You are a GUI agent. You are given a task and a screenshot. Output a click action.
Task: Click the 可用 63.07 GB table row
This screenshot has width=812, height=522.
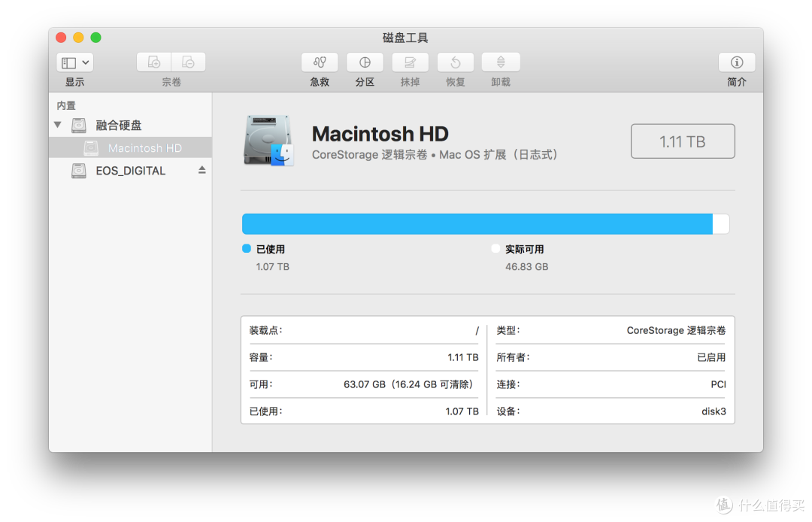point(364,384)
